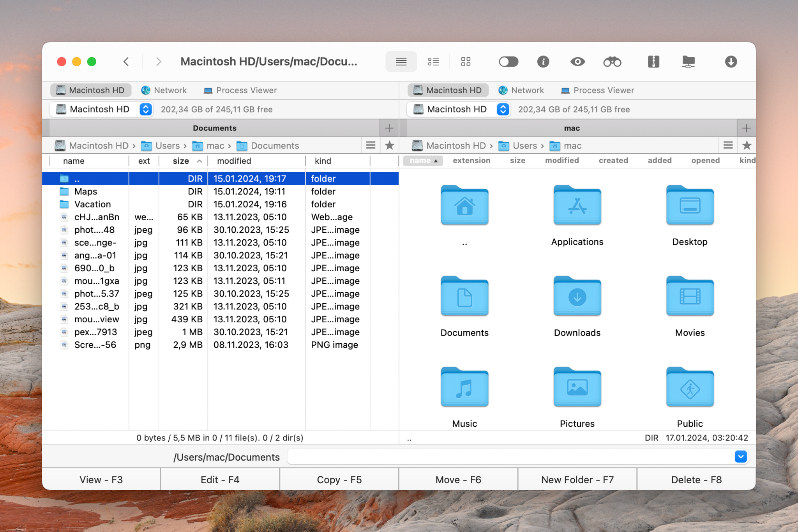Toggle the dark theme switch
The width and height of the screenshot is (798, 532).
pyautogui.click(x=508, y=62)
